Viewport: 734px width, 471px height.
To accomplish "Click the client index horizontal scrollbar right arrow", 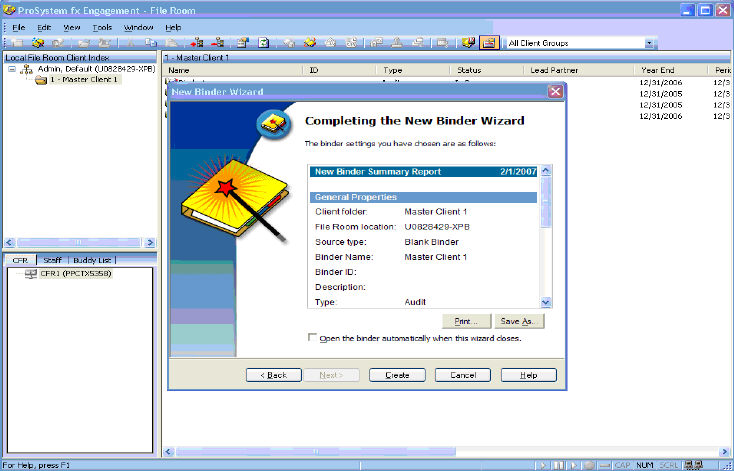I will (x=151, y=242).
